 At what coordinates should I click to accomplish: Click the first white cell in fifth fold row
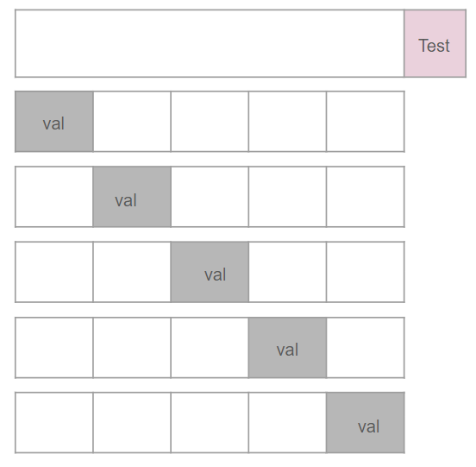coord(54,423)
